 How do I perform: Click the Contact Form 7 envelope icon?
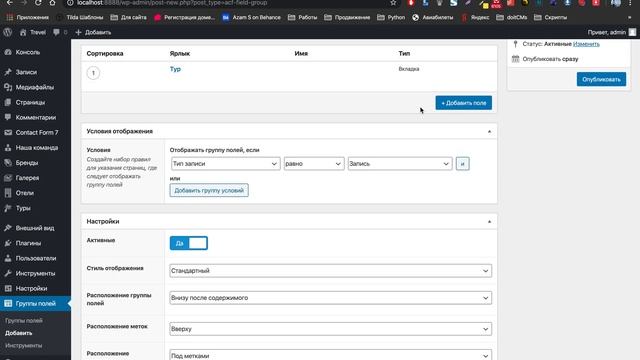[x=8, y=132]
